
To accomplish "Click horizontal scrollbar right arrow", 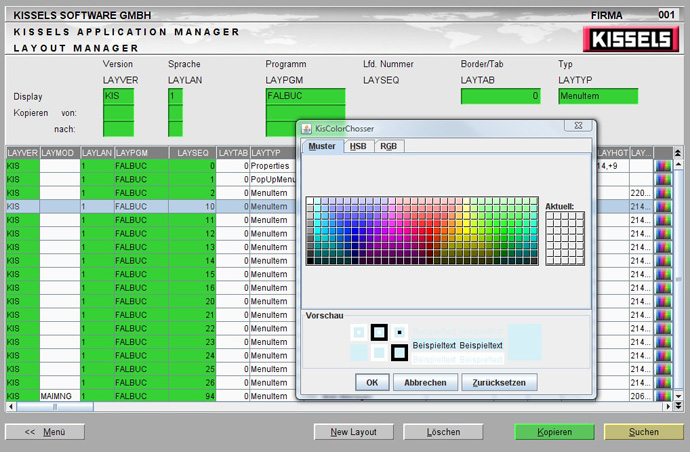I will tap(668, 407).
